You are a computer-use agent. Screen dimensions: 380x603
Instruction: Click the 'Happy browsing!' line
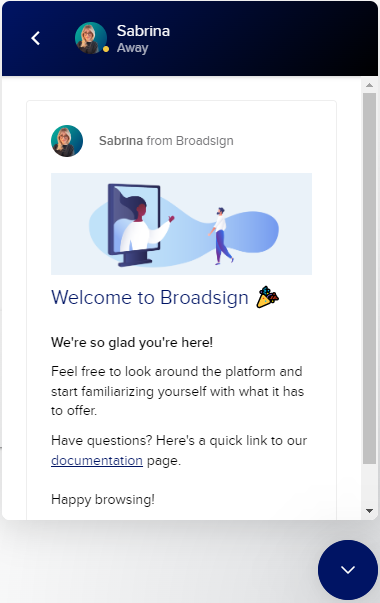tap(103, 500)
